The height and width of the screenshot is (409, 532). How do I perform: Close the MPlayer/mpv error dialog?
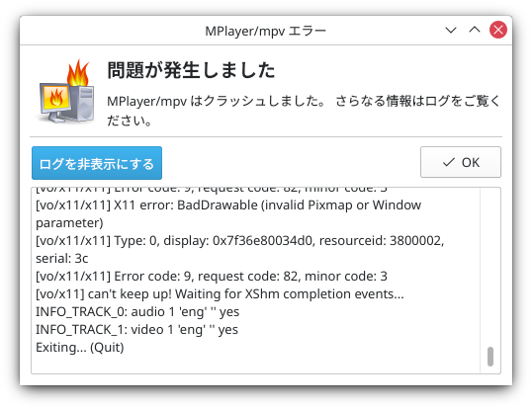tap(498, 30)
